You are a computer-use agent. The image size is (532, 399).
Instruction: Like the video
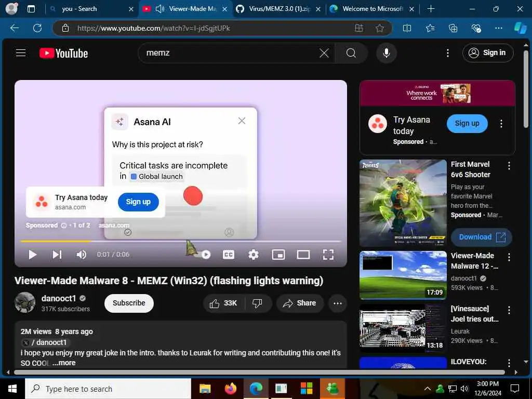click(x=223, y=303)
